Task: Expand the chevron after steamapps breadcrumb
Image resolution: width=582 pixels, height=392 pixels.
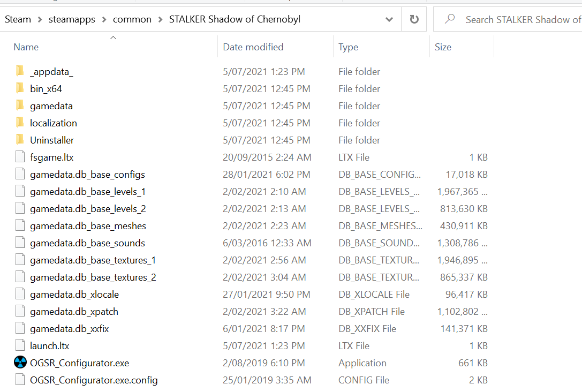Action: (x=104, y=19)
